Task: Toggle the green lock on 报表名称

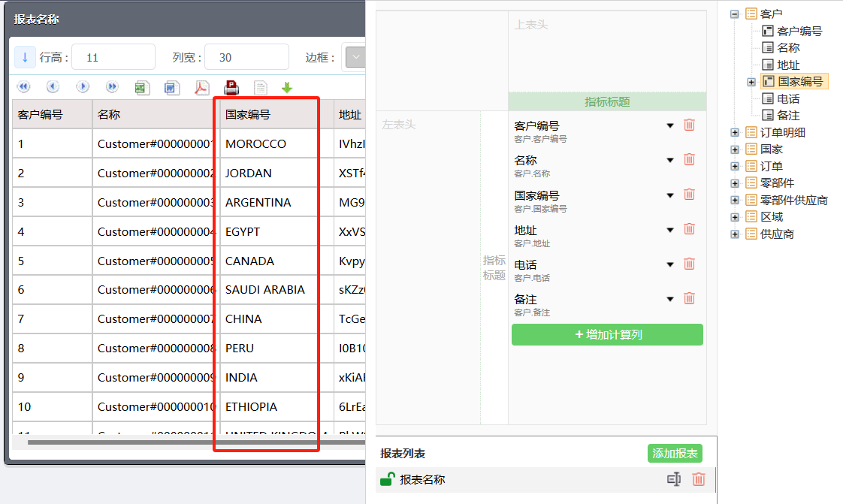Action: (387, 478)
